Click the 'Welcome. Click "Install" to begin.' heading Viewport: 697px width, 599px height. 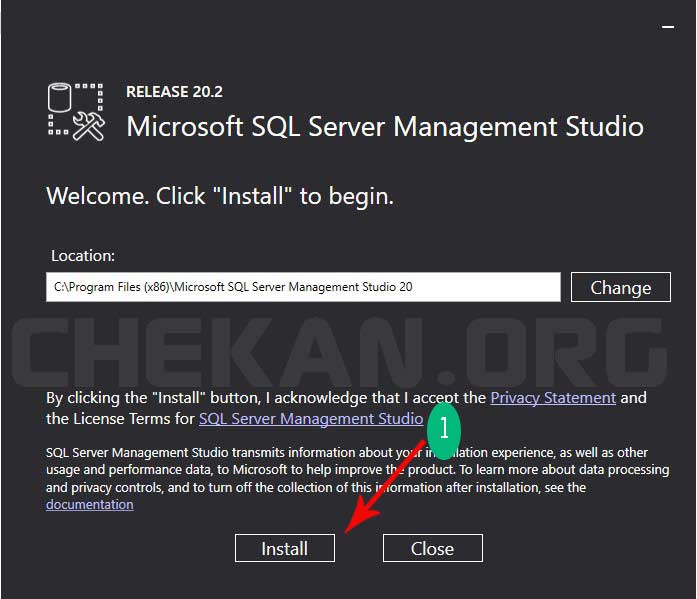pos(220,196)
